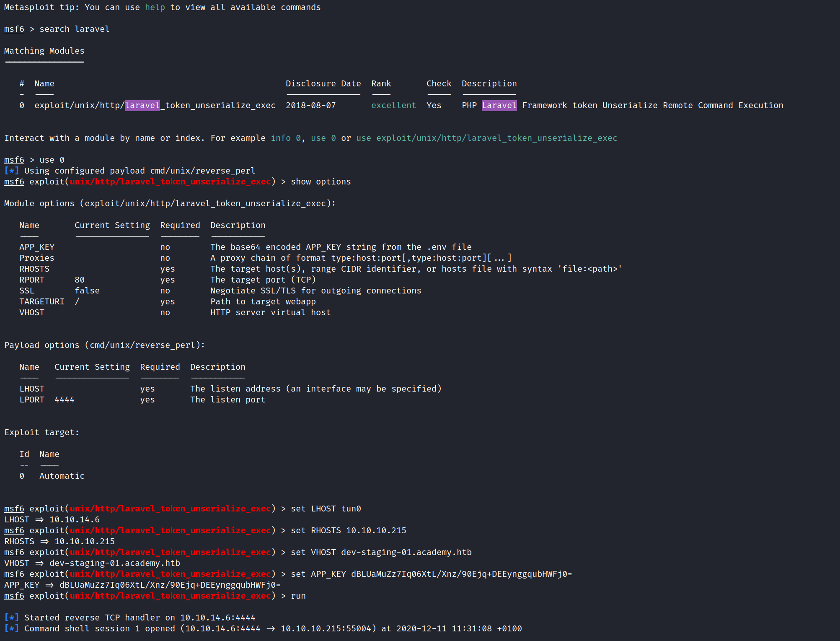This screenshot has height=641, width=840.
Task: Click the APP_KEY value in the set command
Action: click(x=461, y=574)
